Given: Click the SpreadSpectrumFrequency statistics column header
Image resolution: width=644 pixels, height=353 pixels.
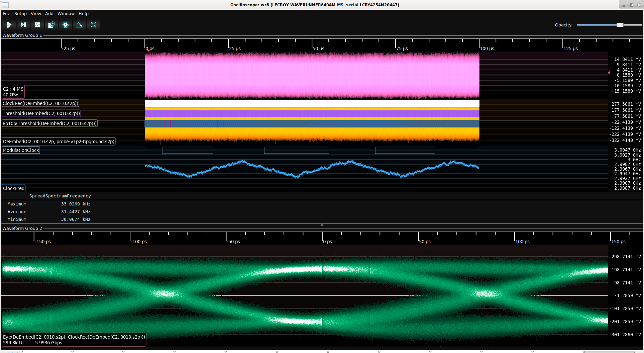Looking at the screenshot, I should (x=60, y=196).
